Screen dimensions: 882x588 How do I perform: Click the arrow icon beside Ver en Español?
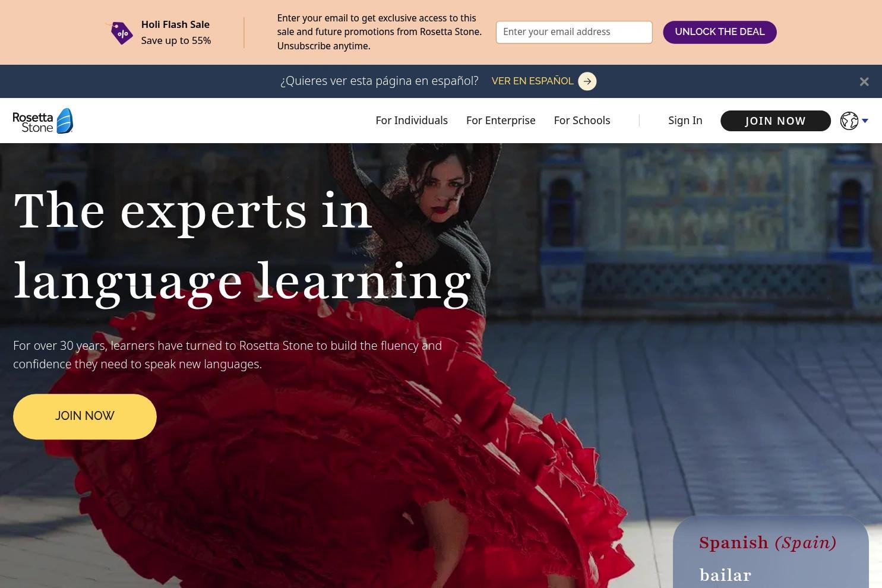(x=587, y=81)
